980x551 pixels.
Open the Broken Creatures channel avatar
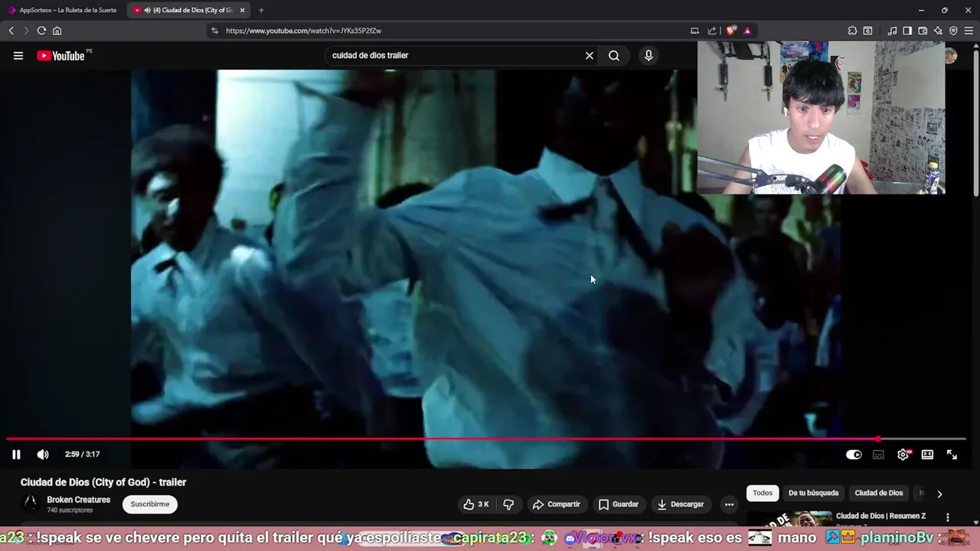coord(31,503)
